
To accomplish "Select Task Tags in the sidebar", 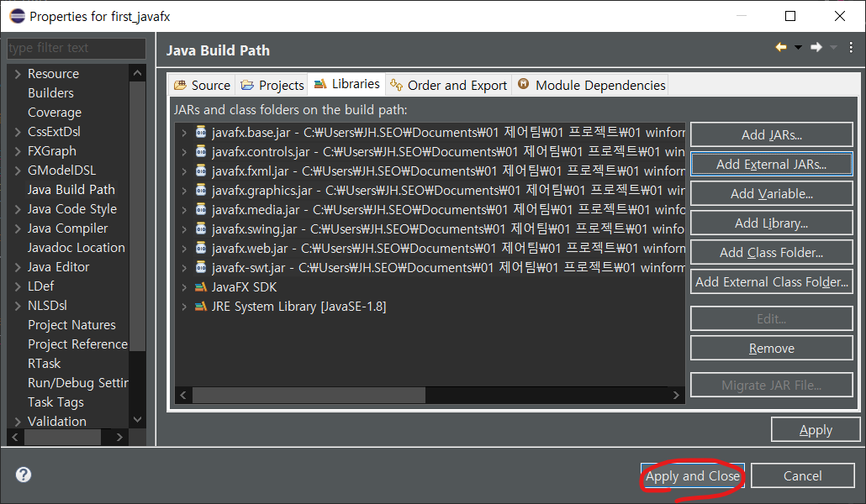I will 55,402.
